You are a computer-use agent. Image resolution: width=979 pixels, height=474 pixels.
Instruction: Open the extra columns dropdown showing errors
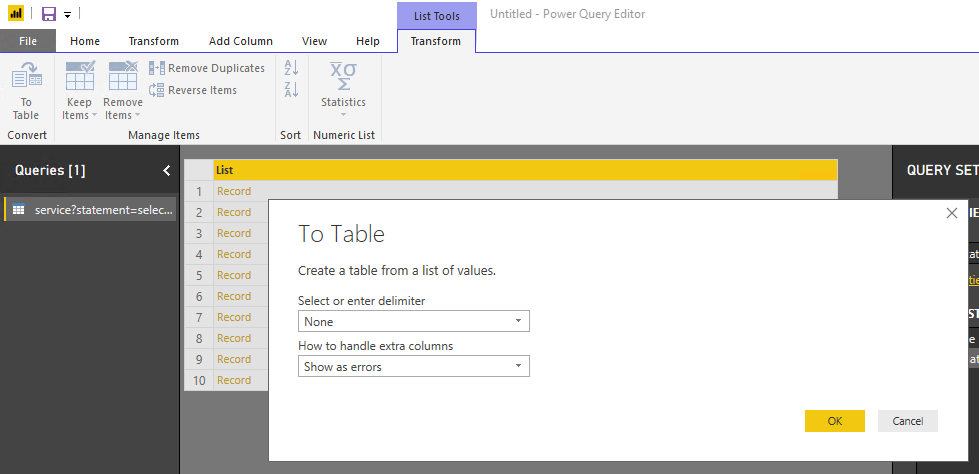[x=414, y=367]
